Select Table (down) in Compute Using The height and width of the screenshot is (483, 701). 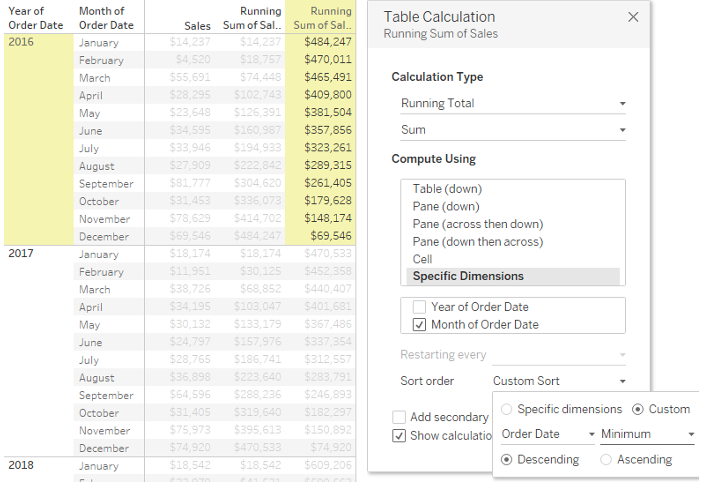[x=447, y=189]
